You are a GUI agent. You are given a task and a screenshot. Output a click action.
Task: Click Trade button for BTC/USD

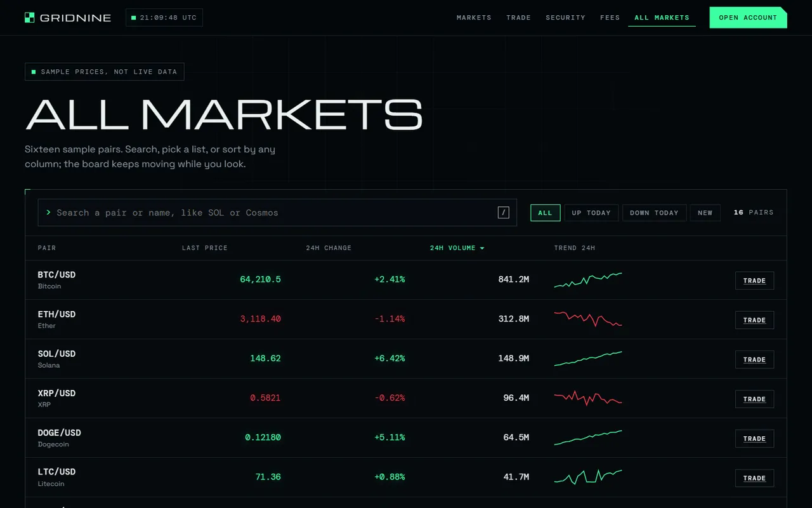coord(754,281)
